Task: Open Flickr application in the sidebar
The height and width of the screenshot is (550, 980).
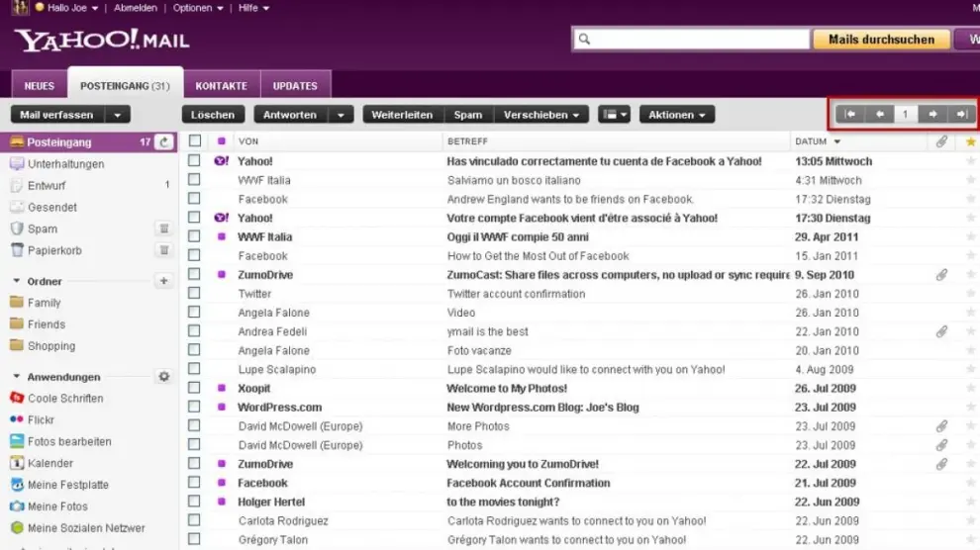Action: click(x=41, y=420)
